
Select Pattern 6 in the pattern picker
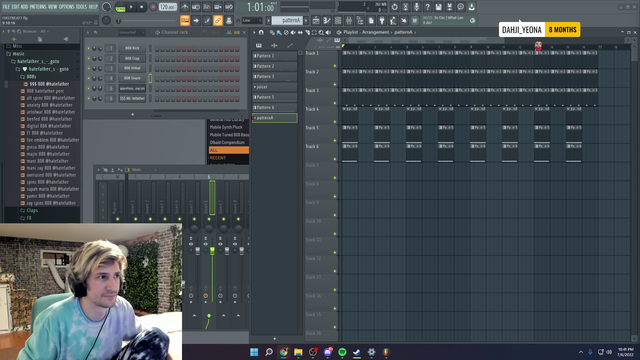[275, 107]
